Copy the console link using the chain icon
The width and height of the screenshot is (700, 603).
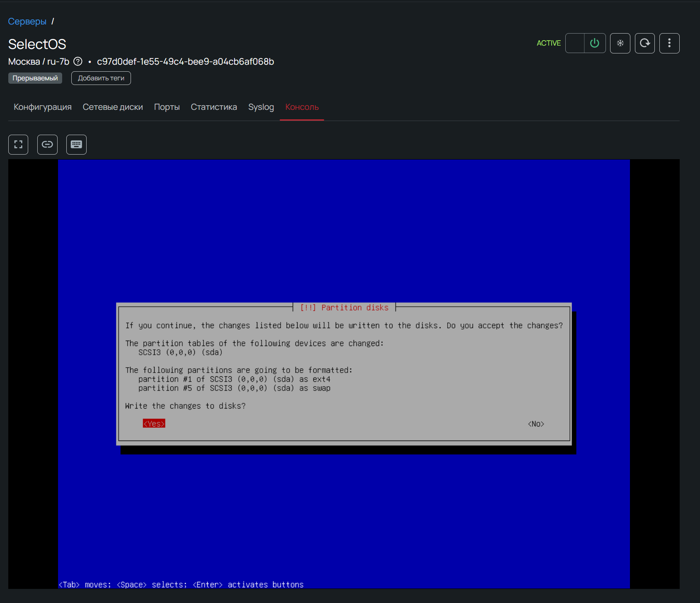click(47, 145)
